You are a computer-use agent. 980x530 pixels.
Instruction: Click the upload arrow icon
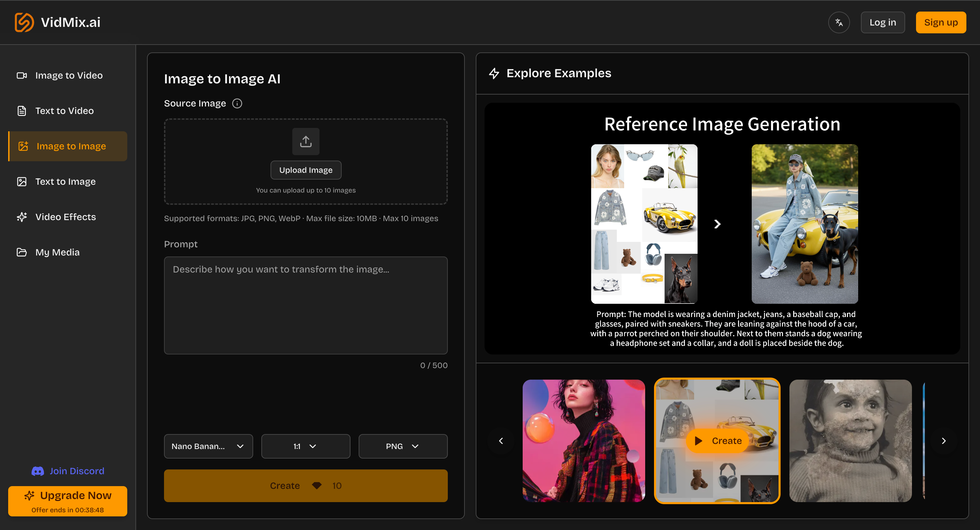[x=306, y=142]
